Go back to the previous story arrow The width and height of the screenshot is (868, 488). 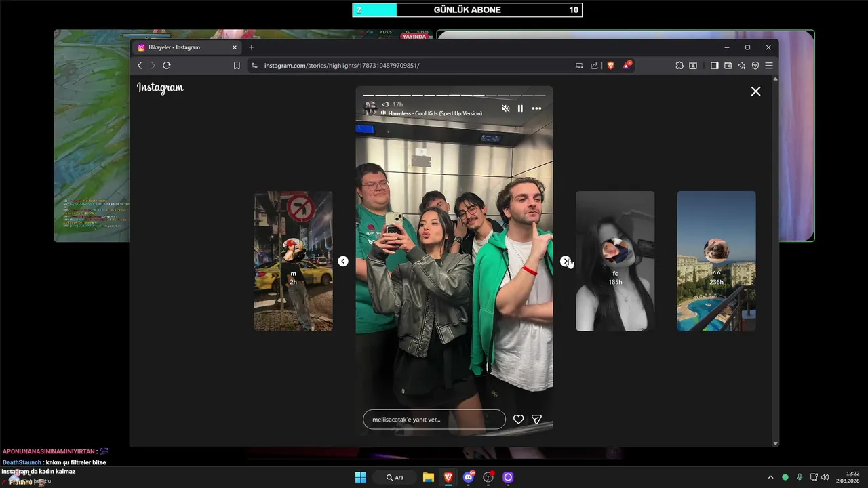(x=343, y=261)
